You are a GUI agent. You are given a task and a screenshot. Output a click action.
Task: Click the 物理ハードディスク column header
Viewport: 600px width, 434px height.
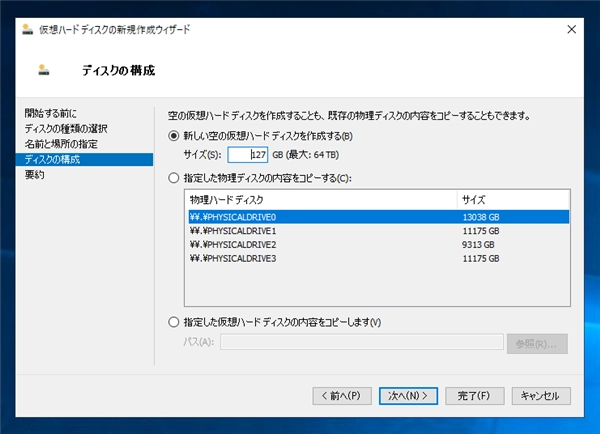click(321, 200)
